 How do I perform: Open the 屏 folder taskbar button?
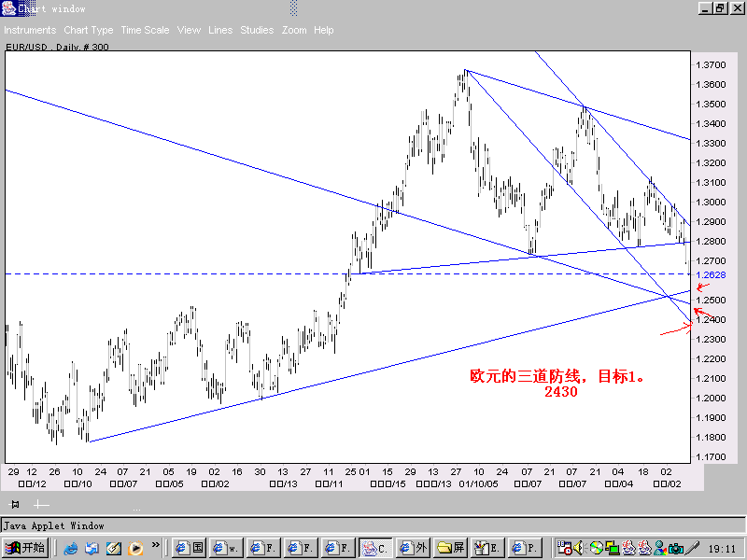pyautogui.click(x=451, y=548)
